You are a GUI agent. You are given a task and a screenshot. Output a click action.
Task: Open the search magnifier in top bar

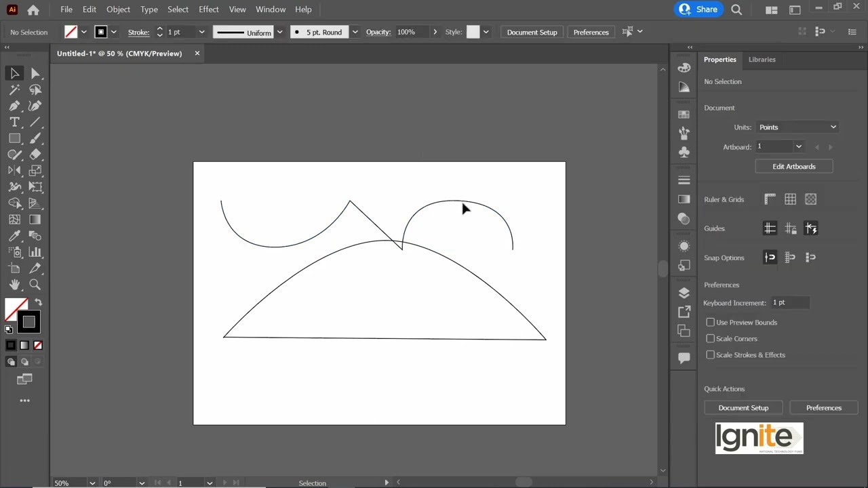(736, 9)
